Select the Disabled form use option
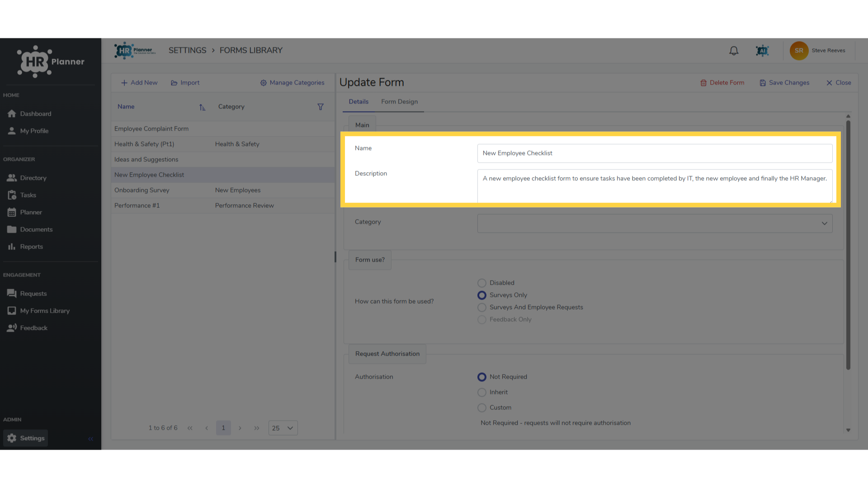The height and width of the screenshot is (488, 868). pyautogui.click(x=482, y=283)
